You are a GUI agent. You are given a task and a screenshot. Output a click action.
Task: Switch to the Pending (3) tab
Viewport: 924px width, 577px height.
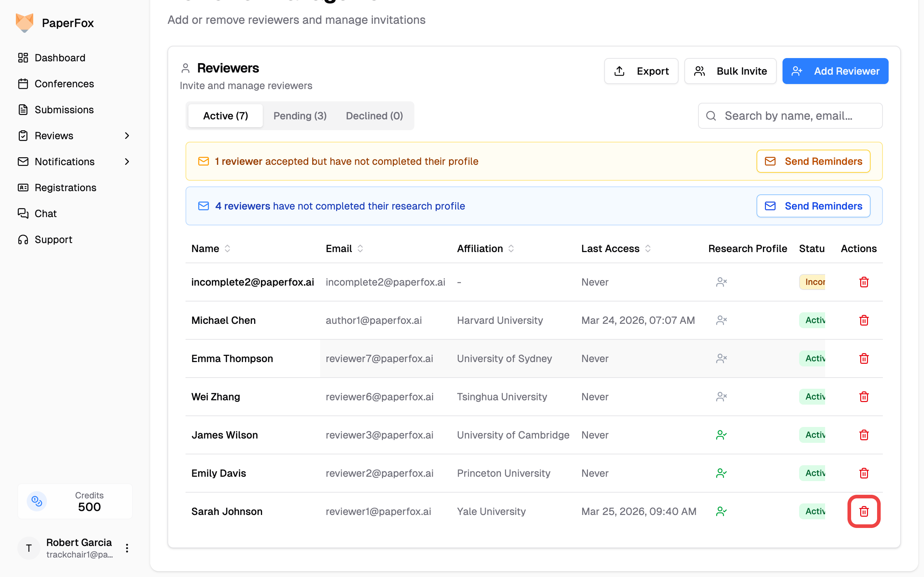point(300,116)
